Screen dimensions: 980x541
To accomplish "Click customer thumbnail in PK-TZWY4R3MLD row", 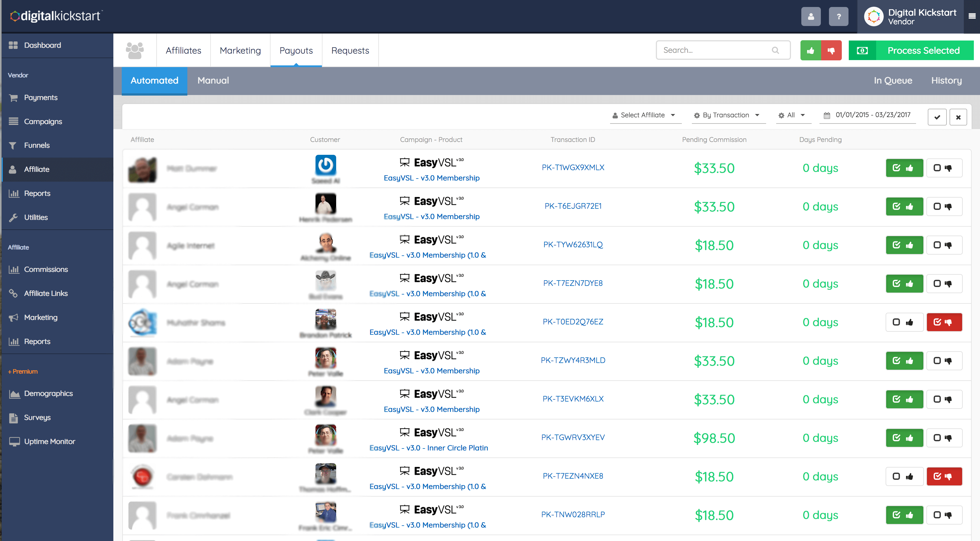I will [326, 358].
